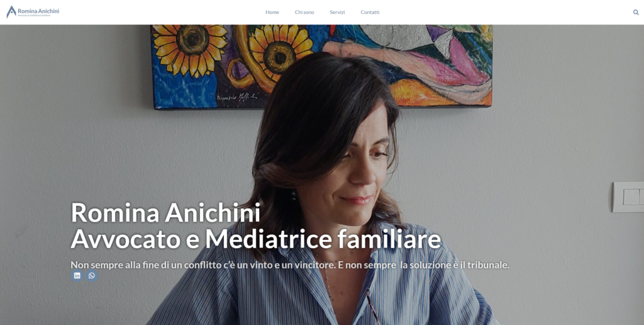Click the subtitle about conflitto and tribunale
Image resolution: width=644 pixels, height=325 pixels.
290,265
